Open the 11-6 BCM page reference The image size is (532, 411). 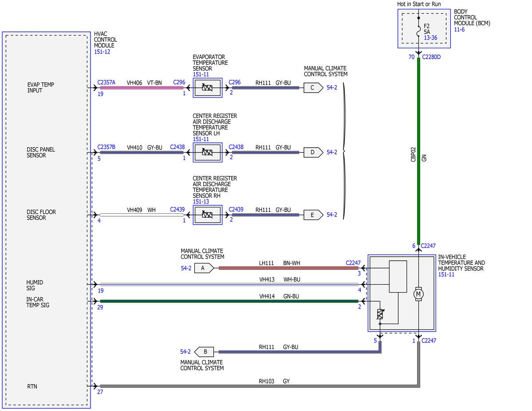(x=459, y=30)
